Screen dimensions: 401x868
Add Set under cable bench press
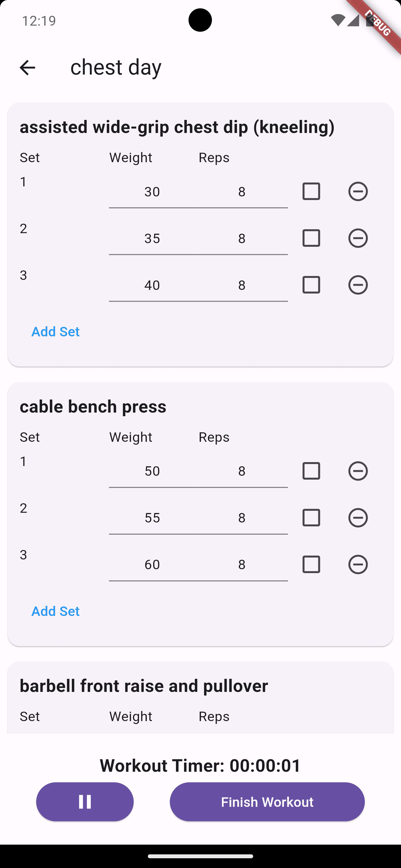[x=55, y=611]
